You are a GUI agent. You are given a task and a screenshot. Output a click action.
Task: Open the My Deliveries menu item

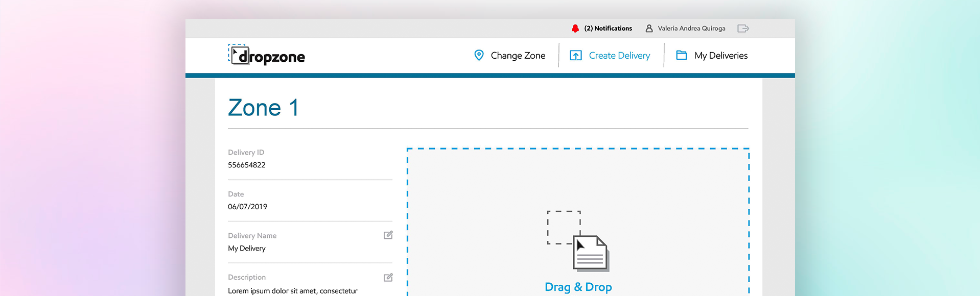[x=721, y=56]
